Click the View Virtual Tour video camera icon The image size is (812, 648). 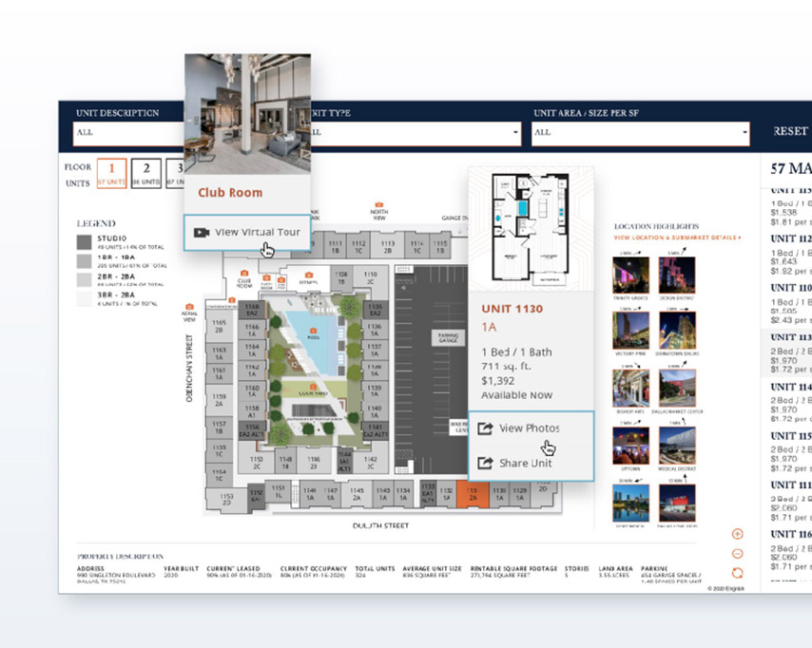pos(200,232)
